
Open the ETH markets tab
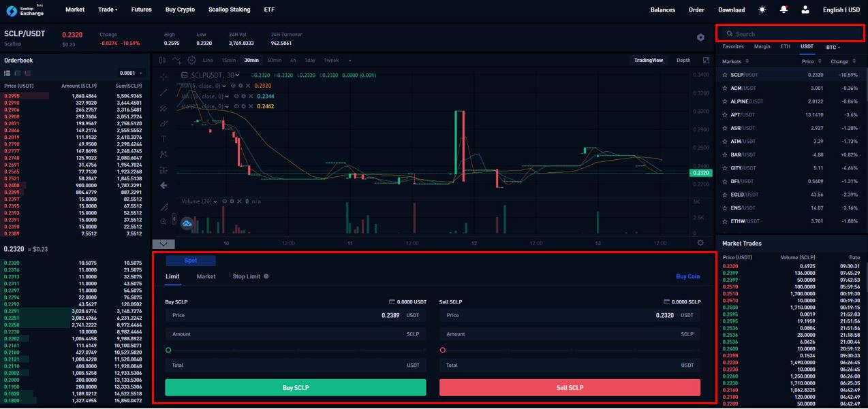[786, 47]
